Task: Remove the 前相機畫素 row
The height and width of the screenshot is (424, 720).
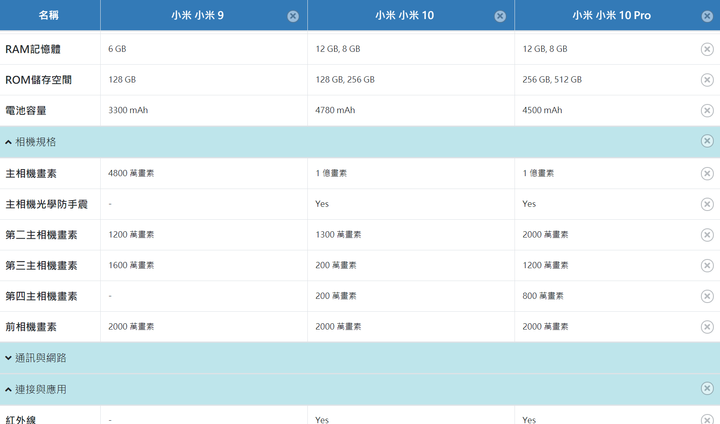Action: pyautogui.click(x=707, y=327)
